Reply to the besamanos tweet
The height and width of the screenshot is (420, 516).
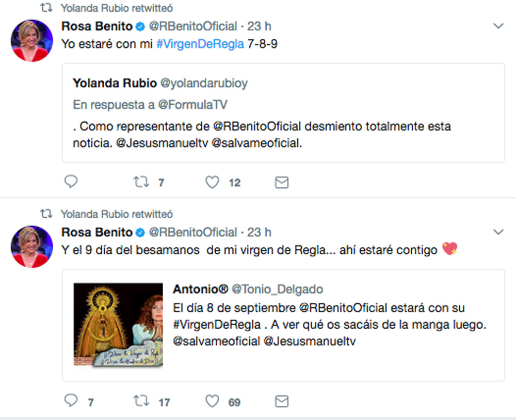(71, 401)
